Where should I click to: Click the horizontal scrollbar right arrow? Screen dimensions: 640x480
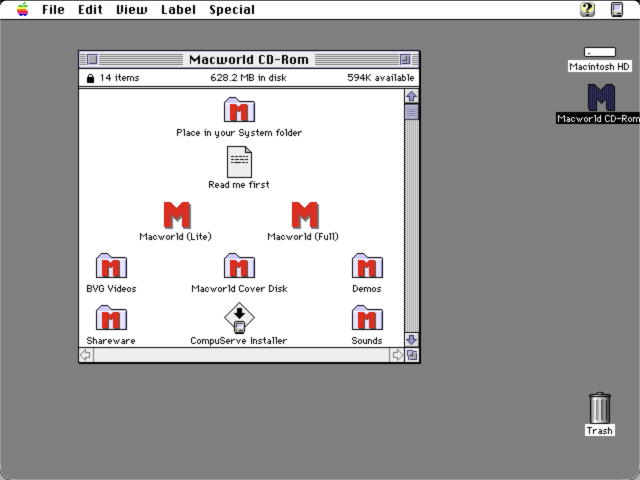397,355
